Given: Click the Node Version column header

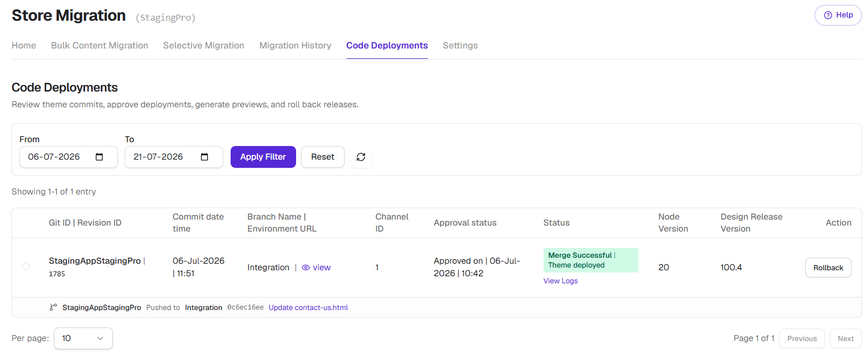Looking at the screenshot, I should coord(673,223).
